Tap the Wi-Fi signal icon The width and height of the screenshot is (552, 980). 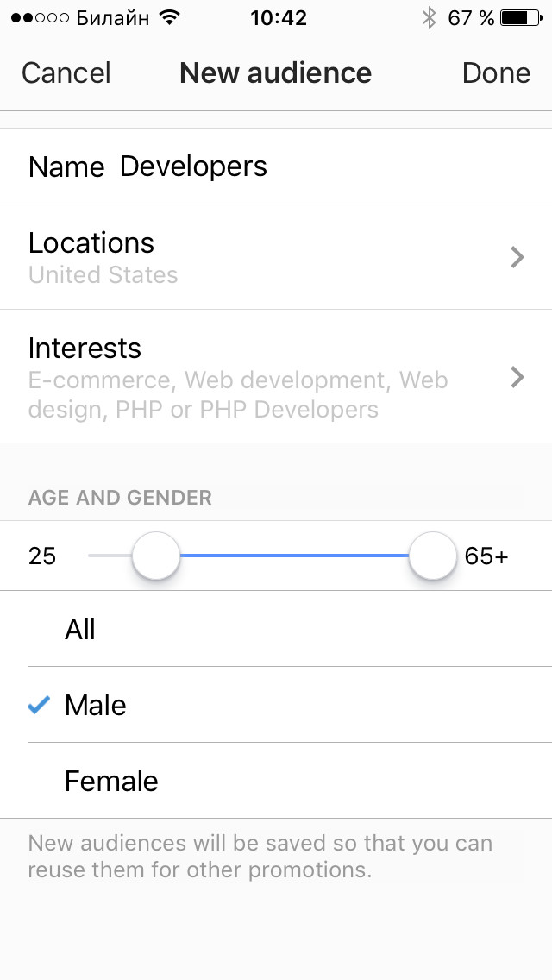click(170, 18)
